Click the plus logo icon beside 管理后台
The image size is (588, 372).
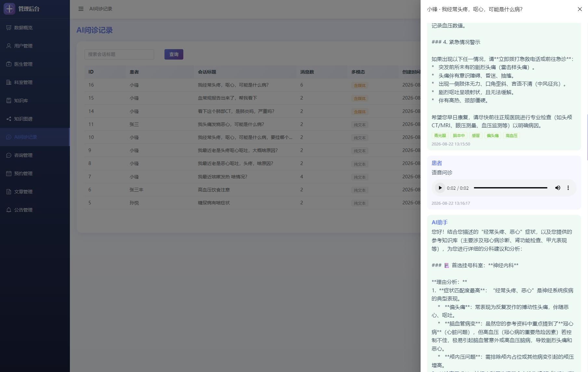(9, 9)
